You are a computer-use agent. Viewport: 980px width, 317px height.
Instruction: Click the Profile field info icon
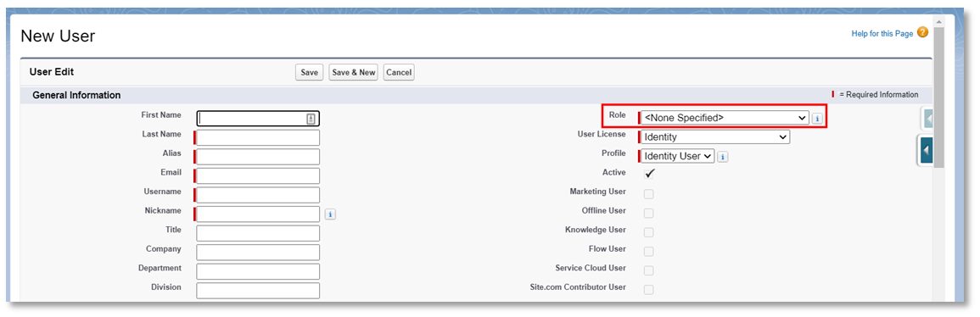723,157
